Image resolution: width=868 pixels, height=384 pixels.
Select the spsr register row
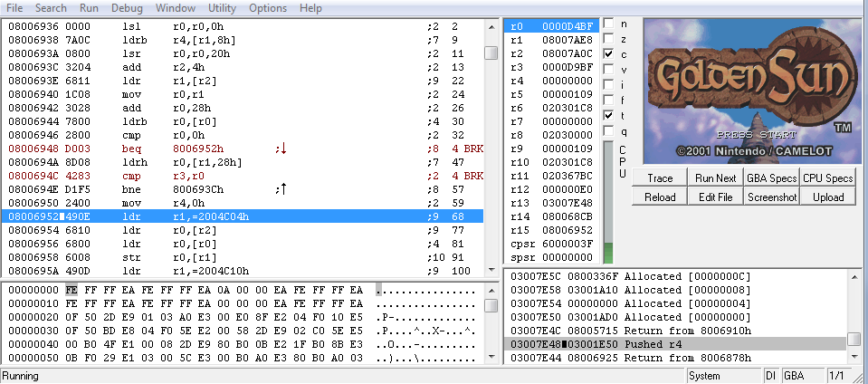pyautogui.click(x=551, y=258)
